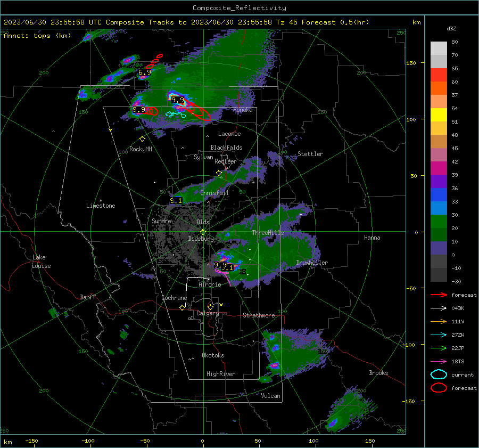Click the bright green 30 dBZ swatch
The height and width of the screenshot is (448, 479).
click(x=439, y=222)
